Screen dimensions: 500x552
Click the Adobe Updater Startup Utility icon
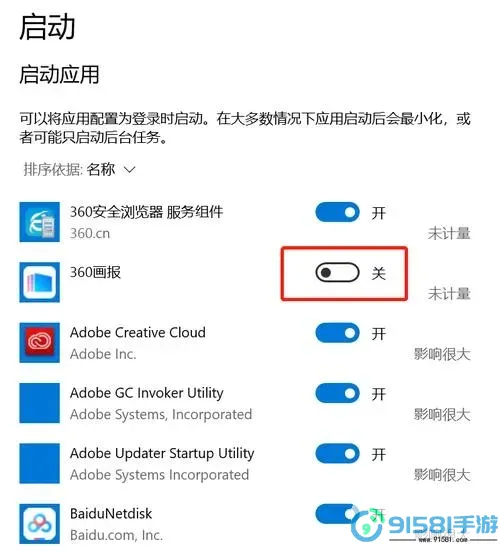pyautogui.click(x=39, y=463)
